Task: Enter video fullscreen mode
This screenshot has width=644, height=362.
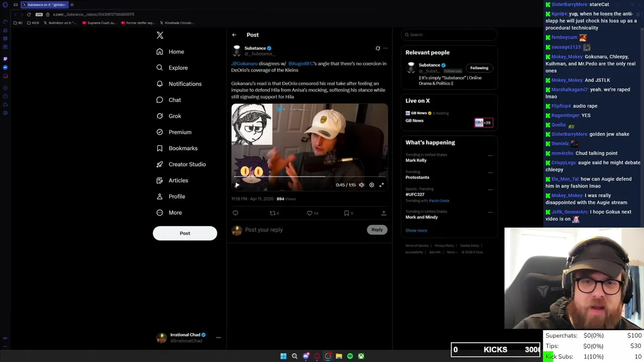Action: click(x=381, y=185)
